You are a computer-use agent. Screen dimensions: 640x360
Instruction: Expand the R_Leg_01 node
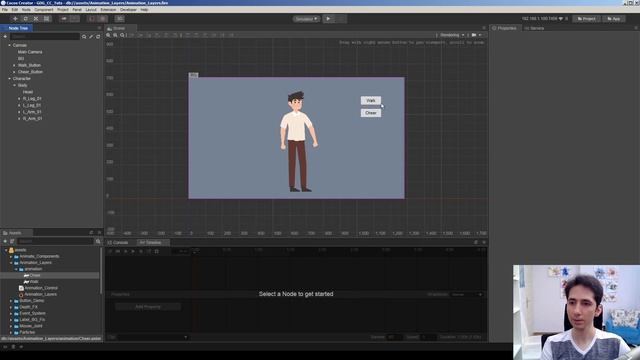(19, 99)
